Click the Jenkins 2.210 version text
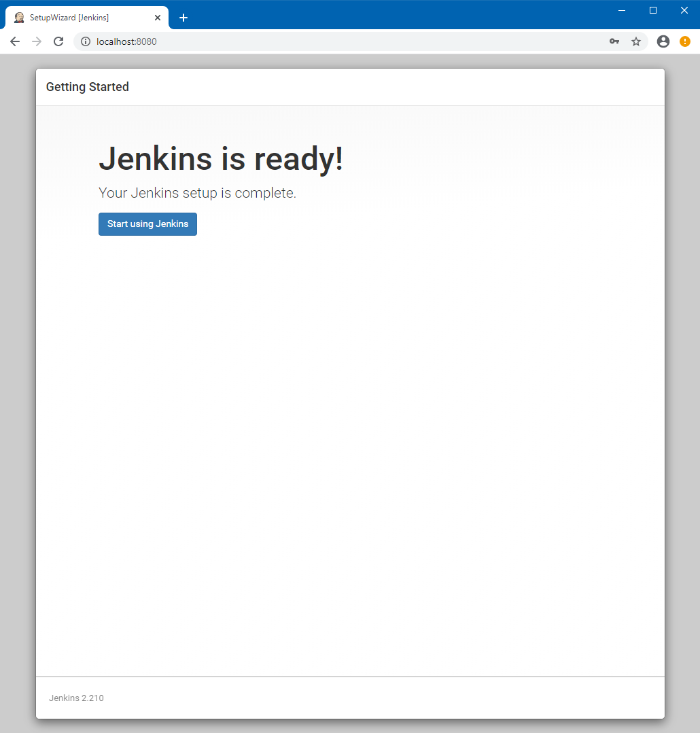The height and width of the screenshot is (733, 700). 76,698
